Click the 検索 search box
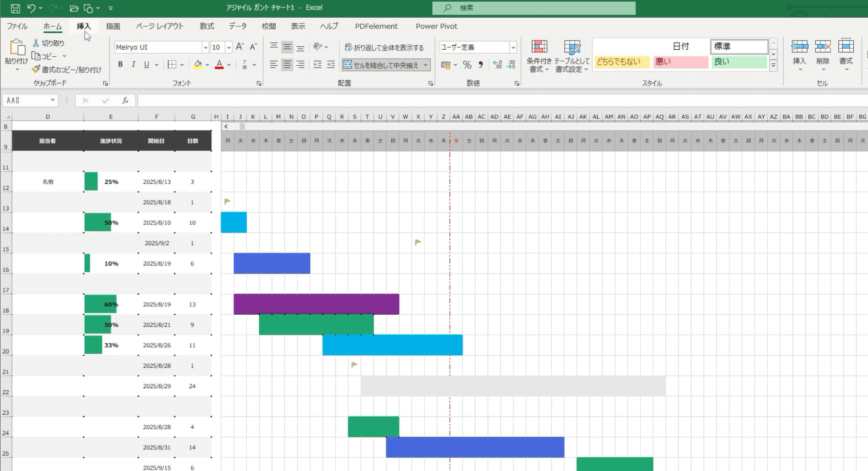Viewport: 868px width, 471px height. (x=534, y=8)
